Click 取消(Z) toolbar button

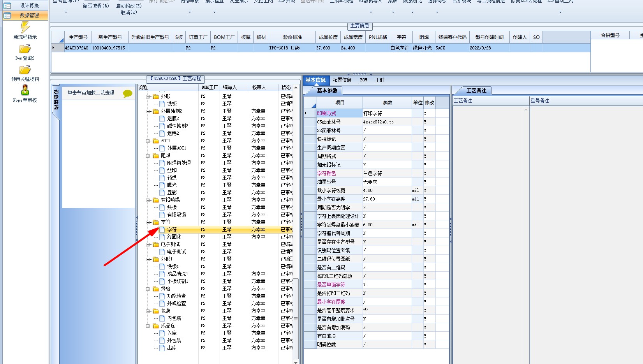pyautogui.click(x=129, y=12)
